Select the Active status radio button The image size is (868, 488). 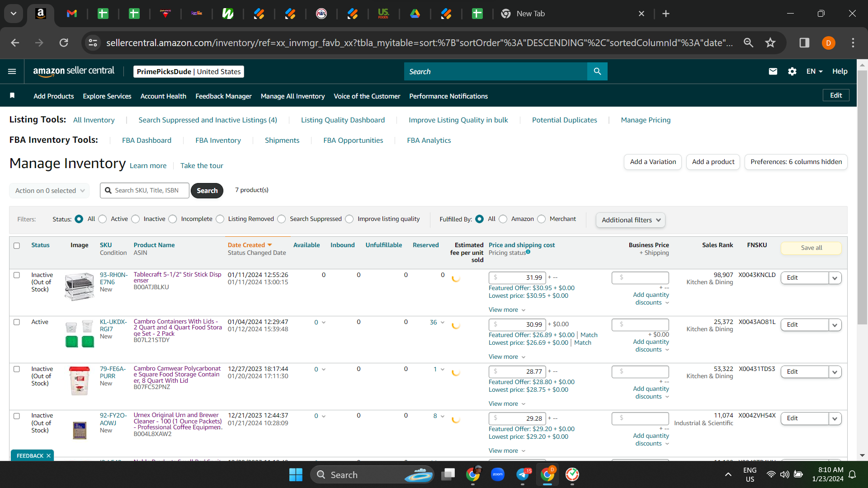[x=103, y=219]
